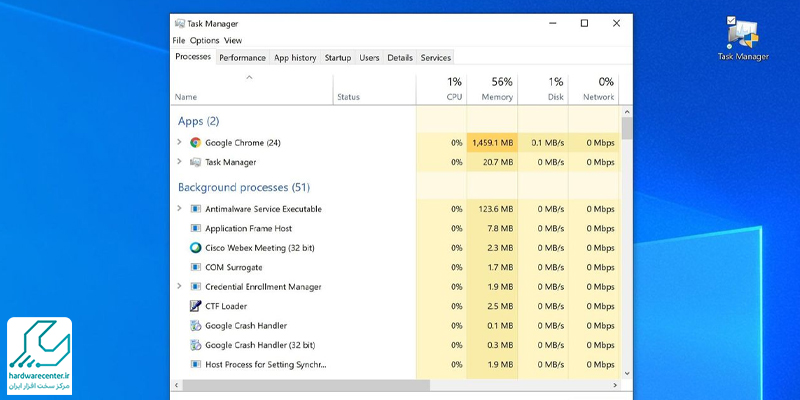Click the 20.7 MB memory value
Screen dimensions: 800x400
498,162
